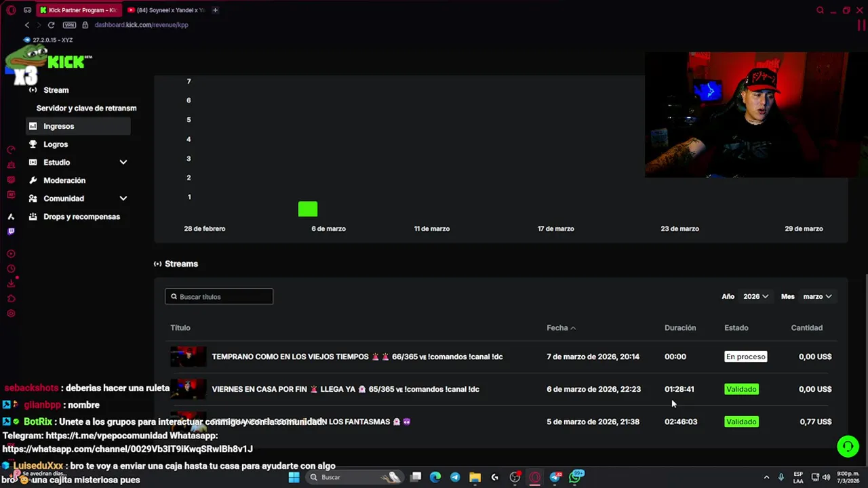Click the TEMPRANO stream thumbnail

(x=188, y=357)
